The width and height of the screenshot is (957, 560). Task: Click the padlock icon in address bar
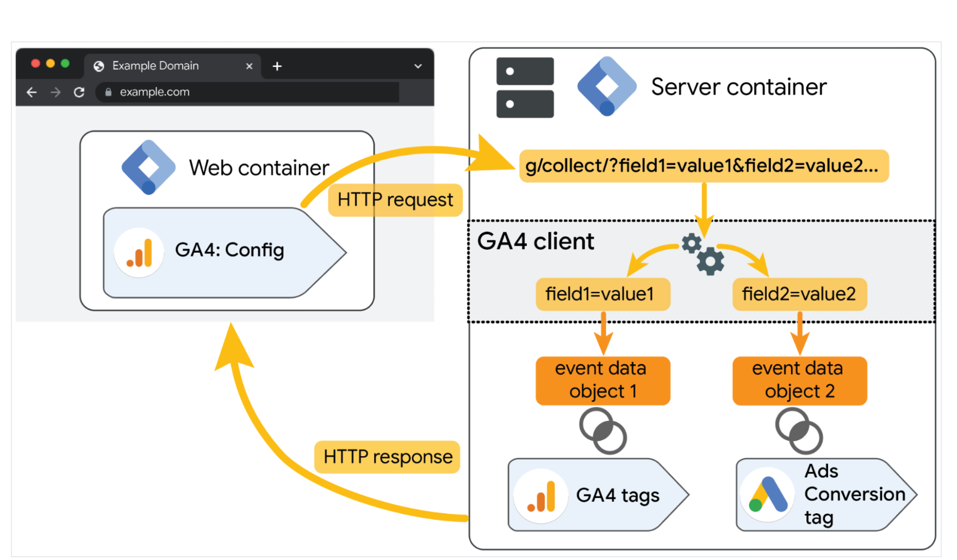coord(108,92)
